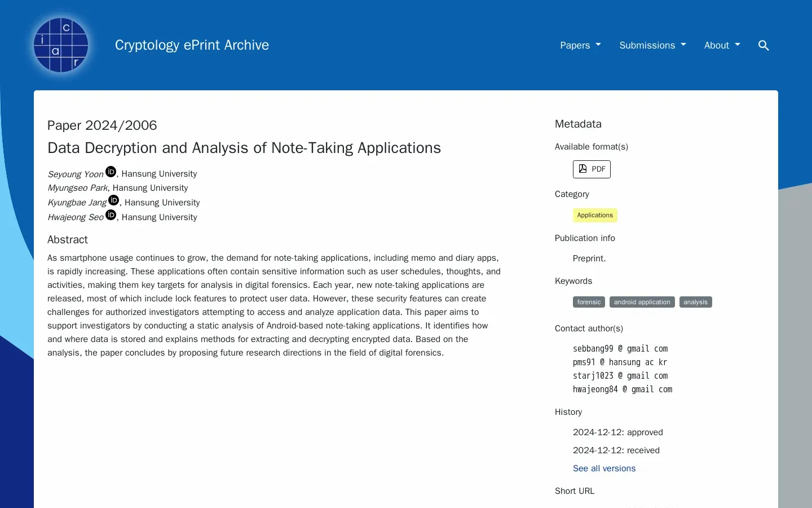
Task: Open the PDF format button
Action: [592, 169]
